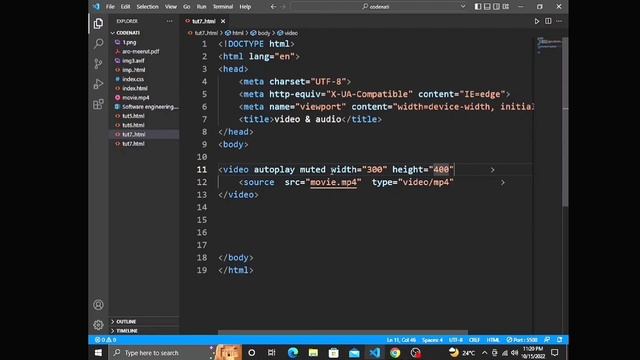Go back with the navigation arrow

(273, 7)
